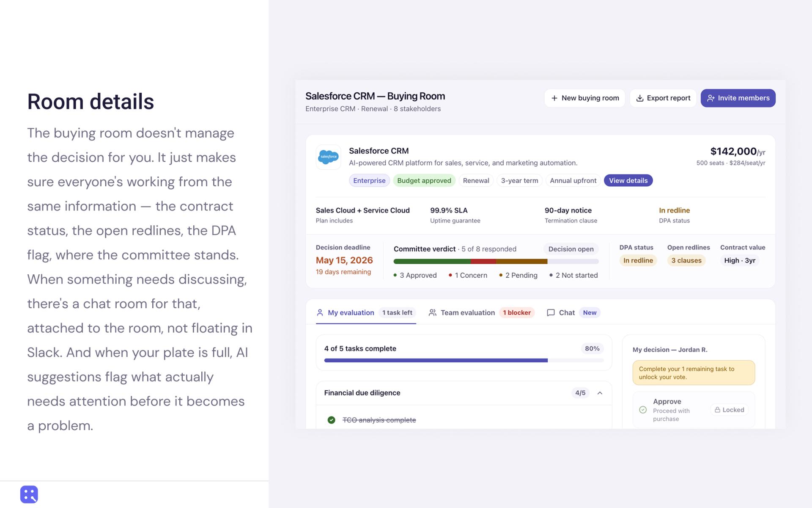
Task: Click the Invite members button
Action: coord(738,98)
